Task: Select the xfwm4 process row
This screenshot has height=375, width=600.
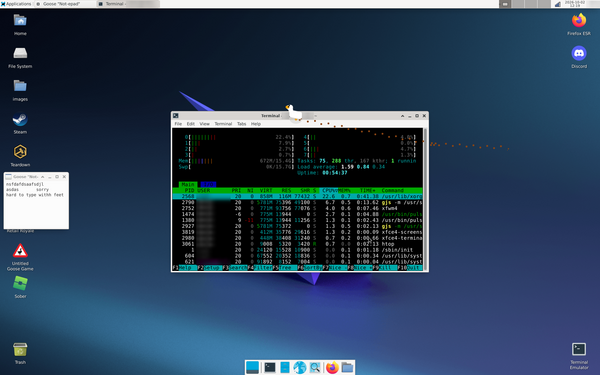Action: 297,208
